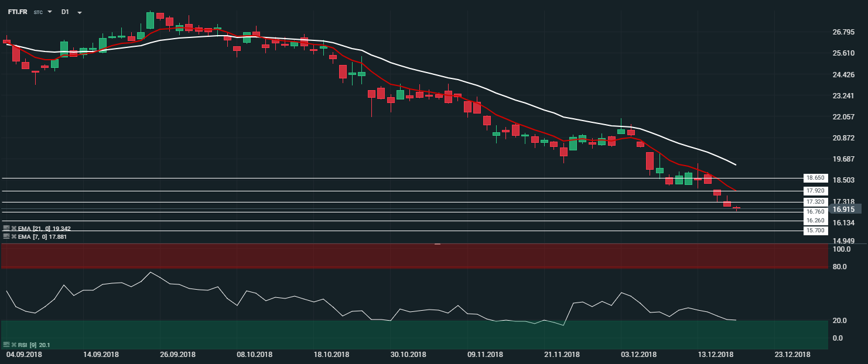Remove the EMA 7 indicator

(x=14, y=236)
